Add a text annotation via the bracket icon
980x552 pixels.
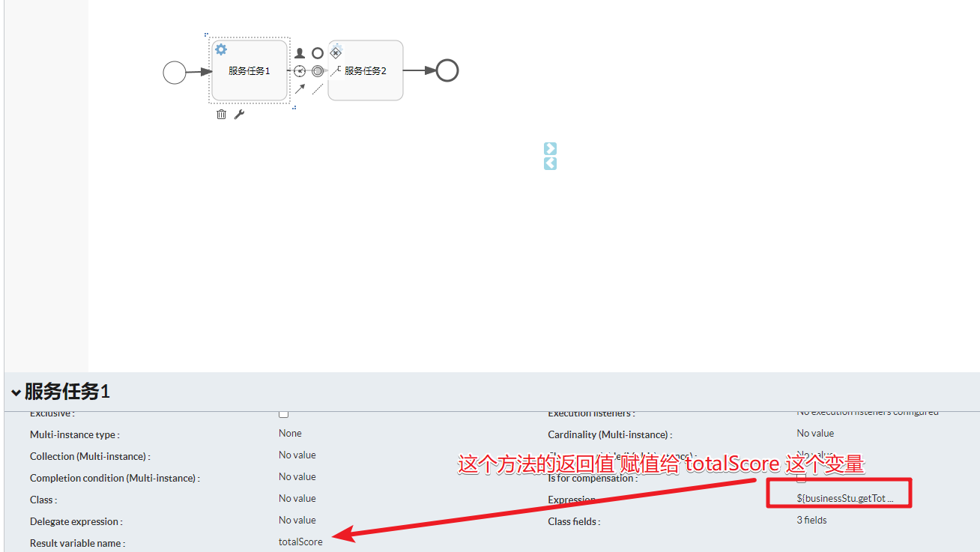[x=335, y=70]
